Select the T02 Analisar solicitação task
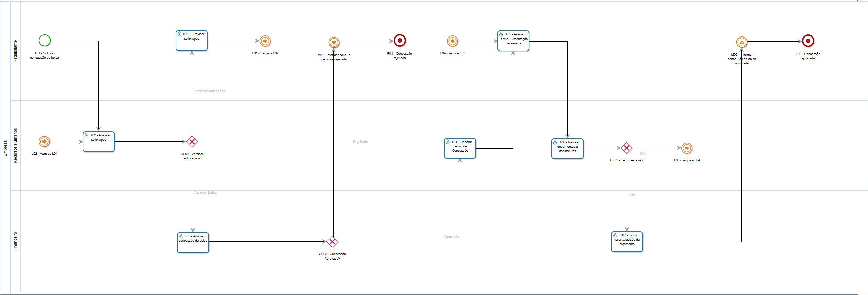This screenshot has height=295, width=868. pos(99,142)
